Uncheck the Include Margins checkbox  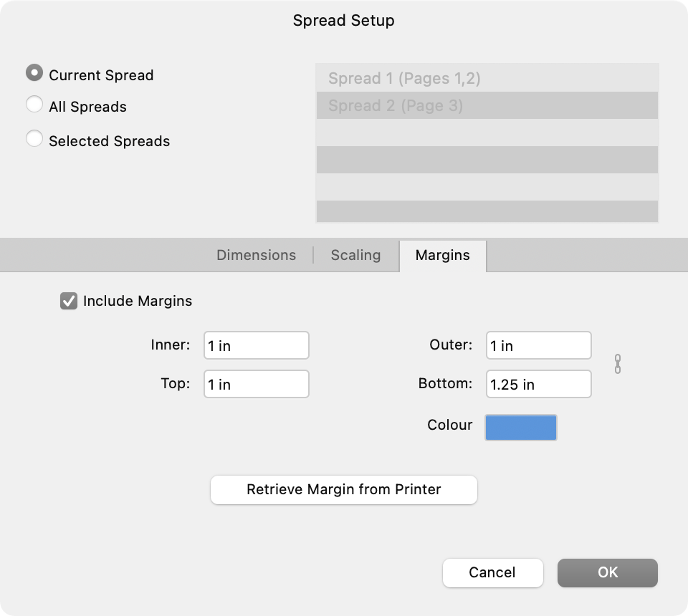70,301
